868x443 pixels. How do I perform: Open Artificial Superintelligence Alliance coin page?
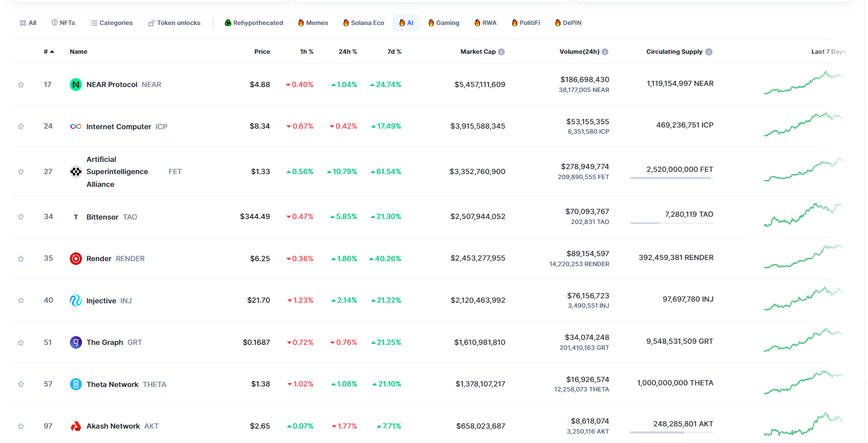[x=117, y=172]
